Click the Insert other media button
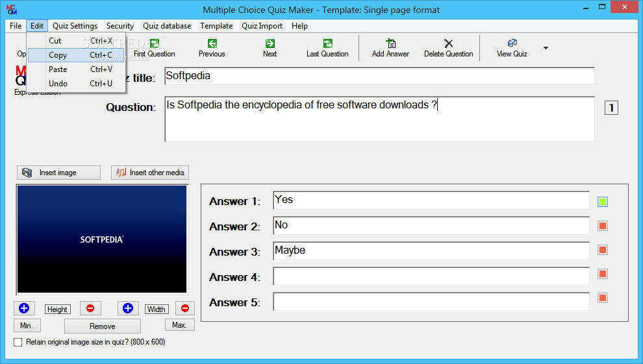 coord(150,173)
